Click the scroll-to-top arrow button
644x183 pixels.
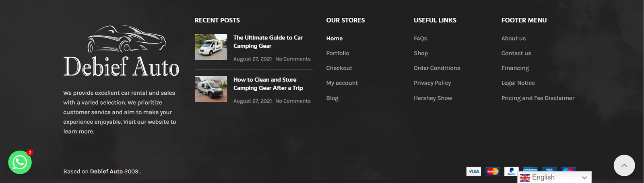pos(624,165)
